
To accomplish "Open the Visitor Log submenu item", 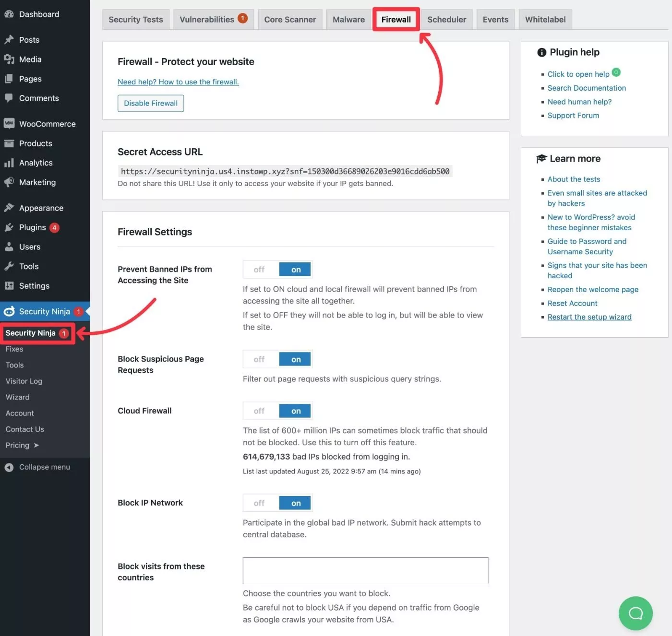I will point(24,381).
